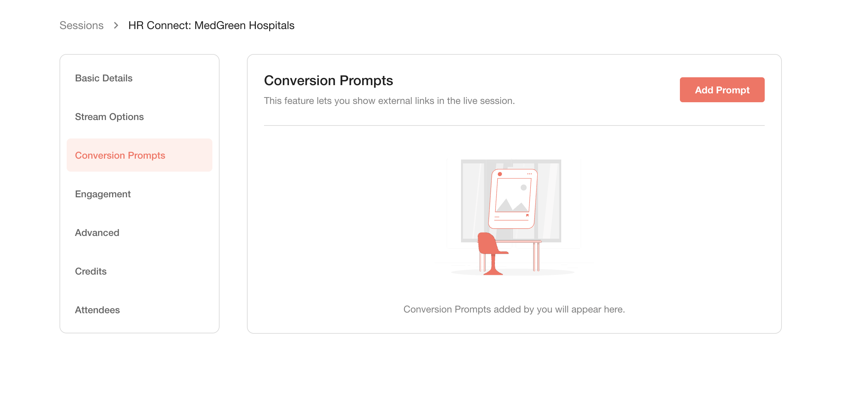
Task: Click the Add Prompt button
Action: coord(722,90)
